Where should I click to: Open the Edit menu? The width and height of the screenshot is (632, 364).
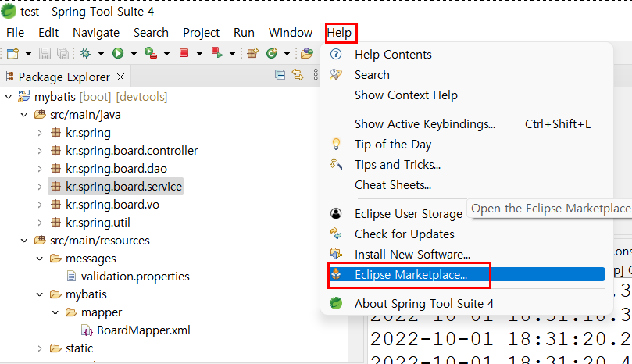(48, 33)
